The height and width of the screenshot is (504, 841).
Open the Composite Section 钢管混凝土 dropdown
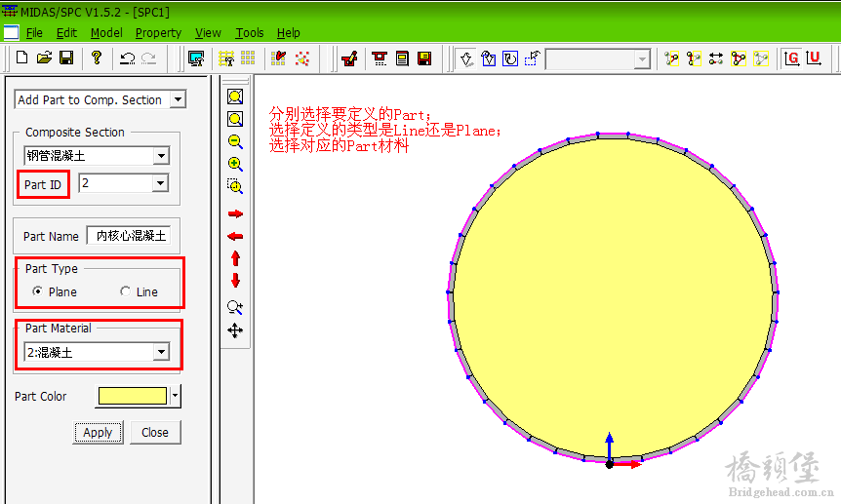[161, 156]
